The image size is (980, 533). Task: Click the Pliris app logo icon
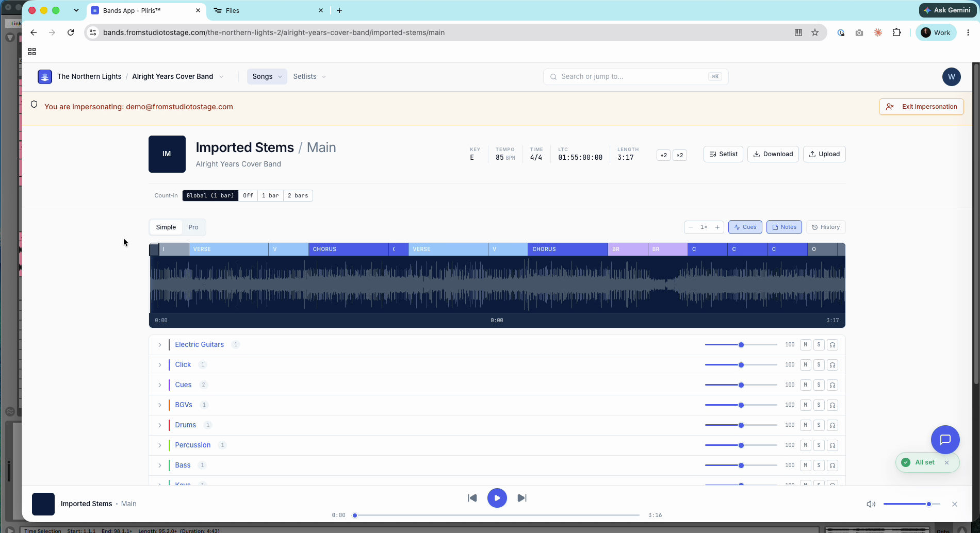point(45,77)
